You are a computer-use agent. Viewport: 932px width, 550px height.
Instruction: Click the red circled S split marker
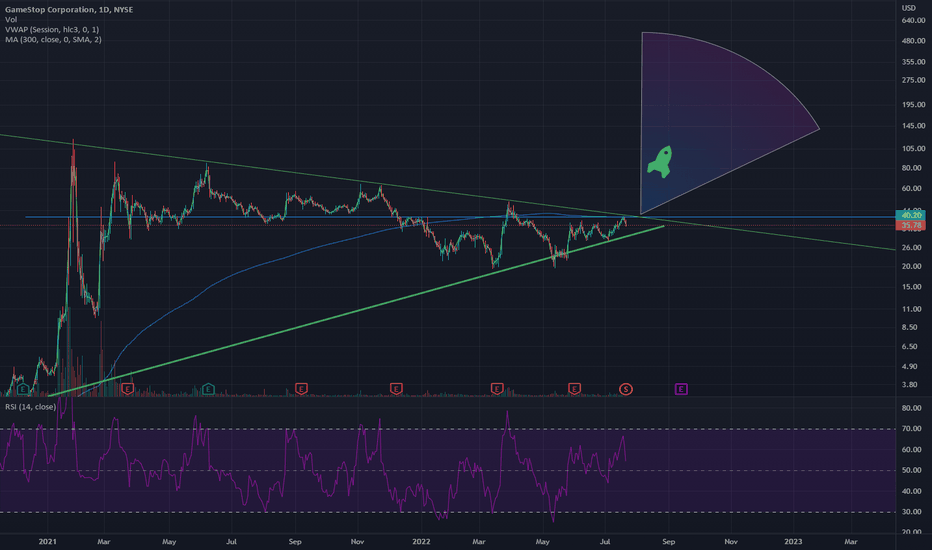(x=625, y=389)
